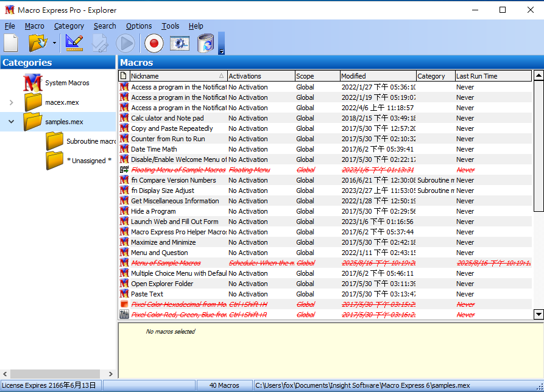
Task: Click icon of Get Miscellaneous Information macro
Action: pyautogui.click(x=124, y=201)
